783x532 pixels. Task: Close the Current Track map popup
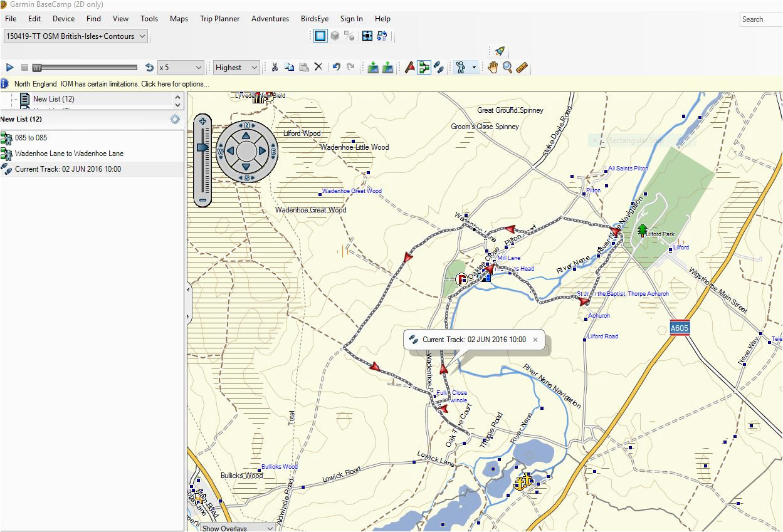coord(535,340)
